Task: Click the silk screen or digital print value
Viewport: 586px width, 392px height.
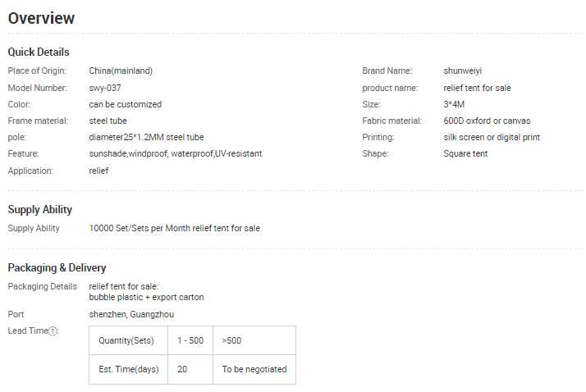Action: (x=492, y=137)
